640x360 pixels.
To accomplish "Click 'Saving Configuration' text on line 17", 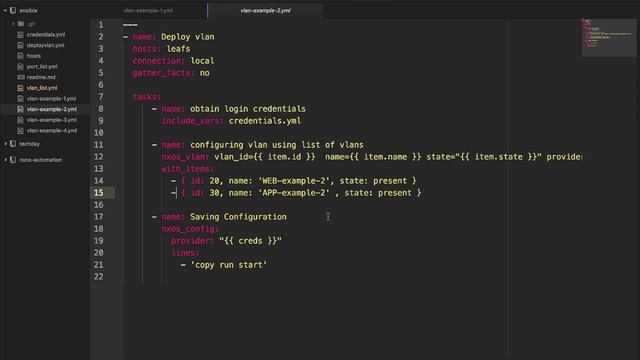I will point(238,217).
